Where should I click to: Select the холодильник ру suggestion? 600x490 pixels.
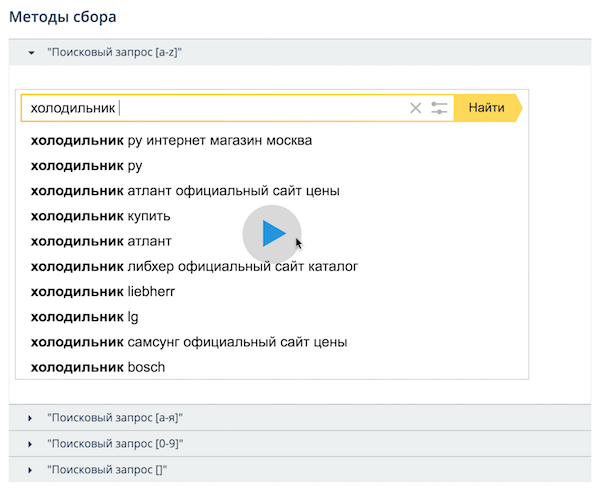87,165
